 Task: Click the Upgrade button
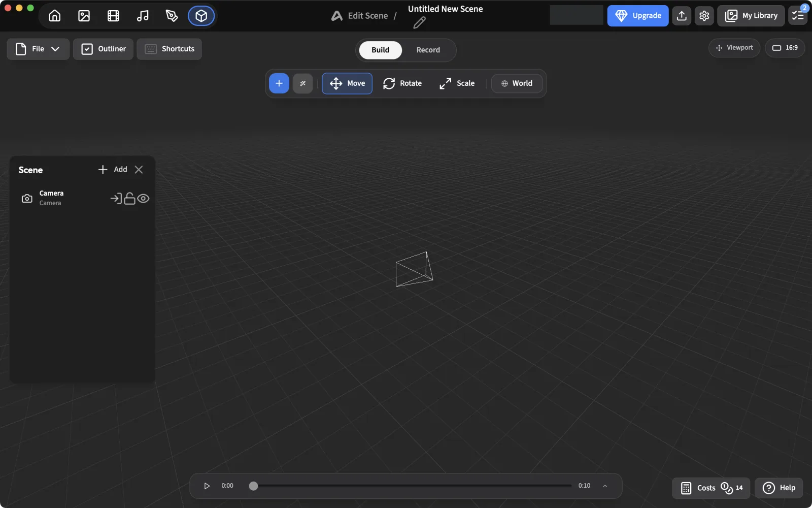[x=638, y=16]
